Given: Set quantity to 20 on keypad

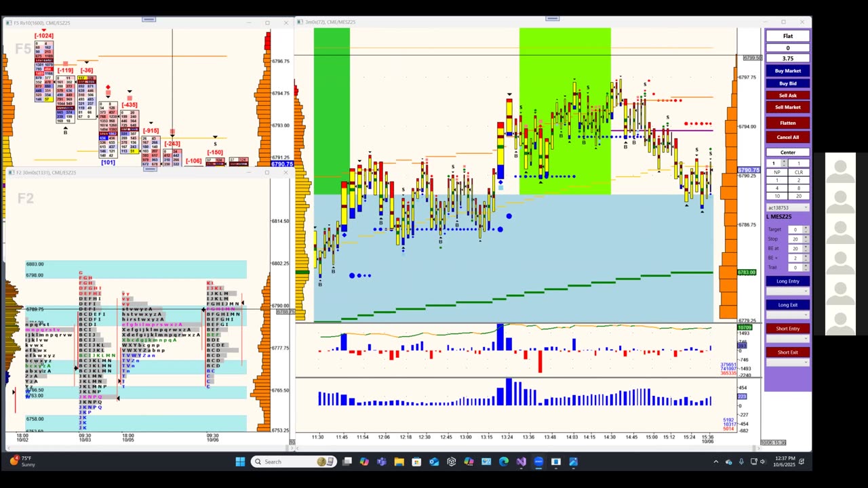Looking at the screenshot, I should tap(798, 196).
